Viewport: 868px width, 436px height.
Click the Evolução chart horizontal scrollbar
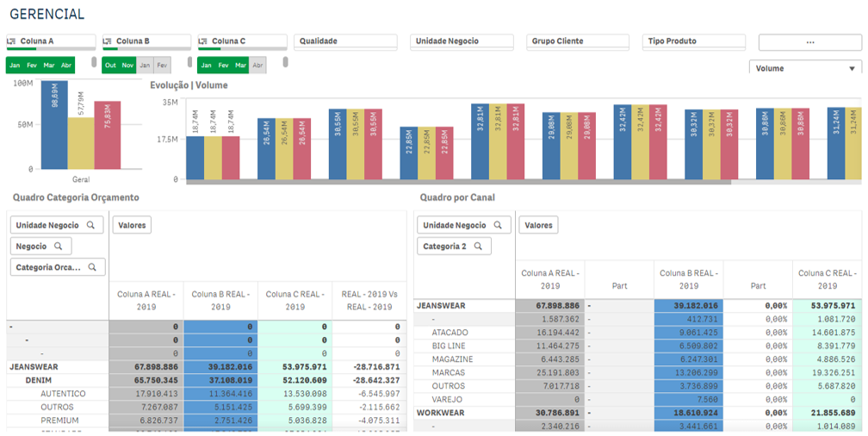point(458,182)
